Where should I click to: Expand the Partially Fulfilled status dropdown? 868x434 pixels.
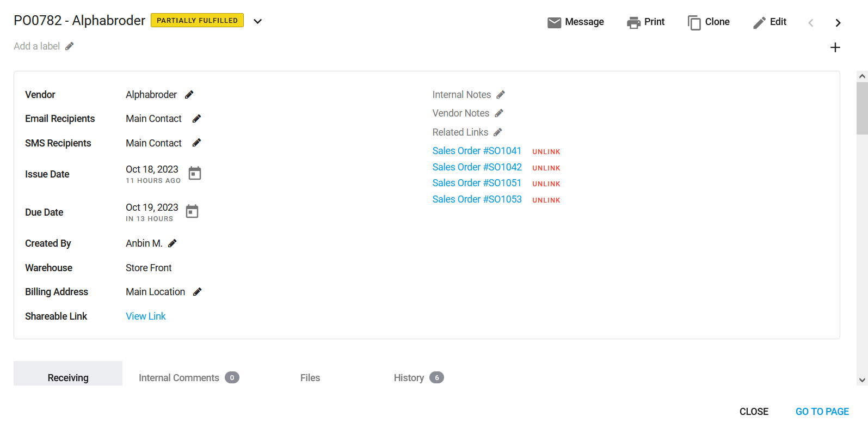258,21
